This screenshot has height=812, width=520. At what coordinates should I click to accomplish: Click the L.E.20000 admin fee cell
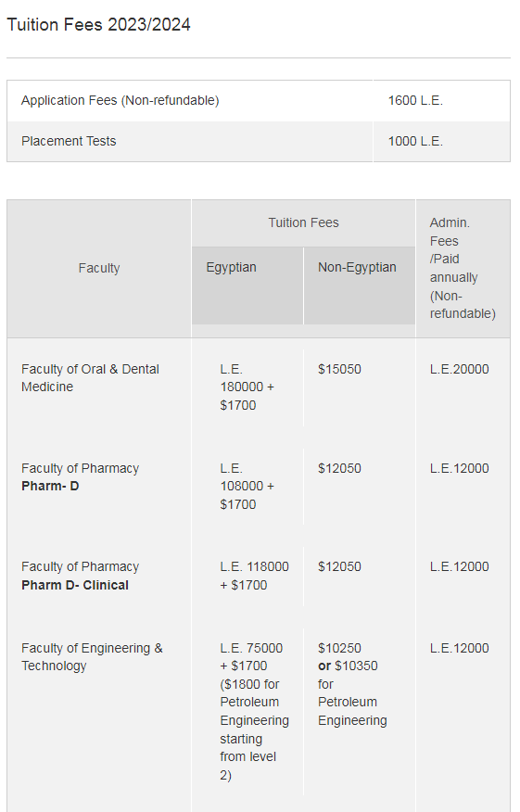460,369
